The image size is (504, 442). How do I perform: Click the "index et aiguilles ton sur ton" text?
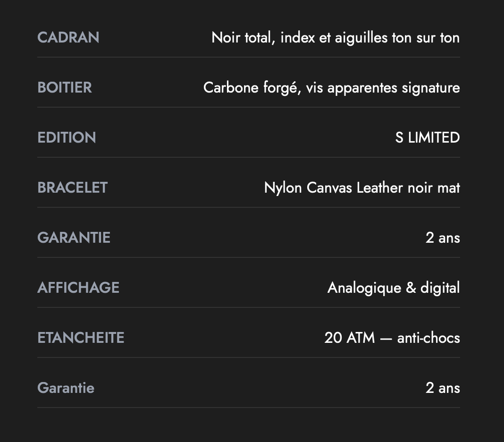pos(370,38)
